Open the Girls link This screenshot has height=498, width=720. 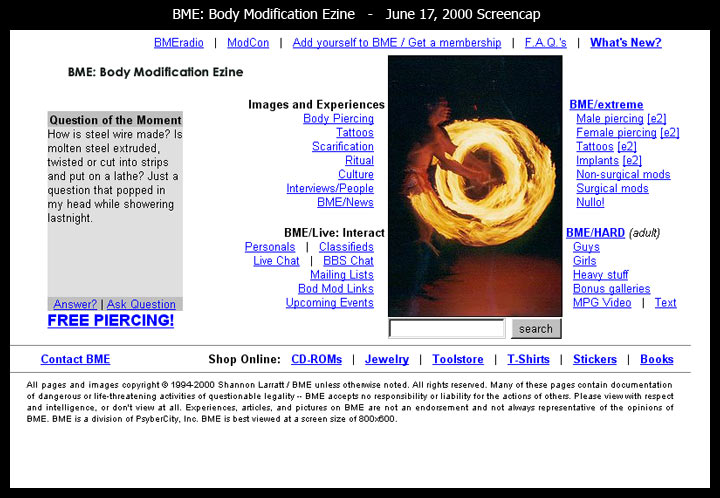point(585,261)
